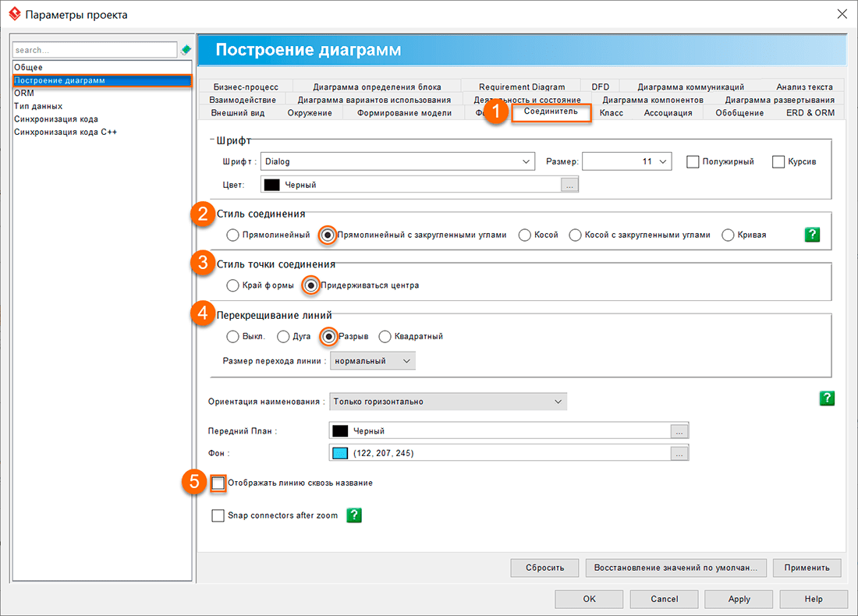Click the OK button
Screen dimensions: 858x616
589,599
